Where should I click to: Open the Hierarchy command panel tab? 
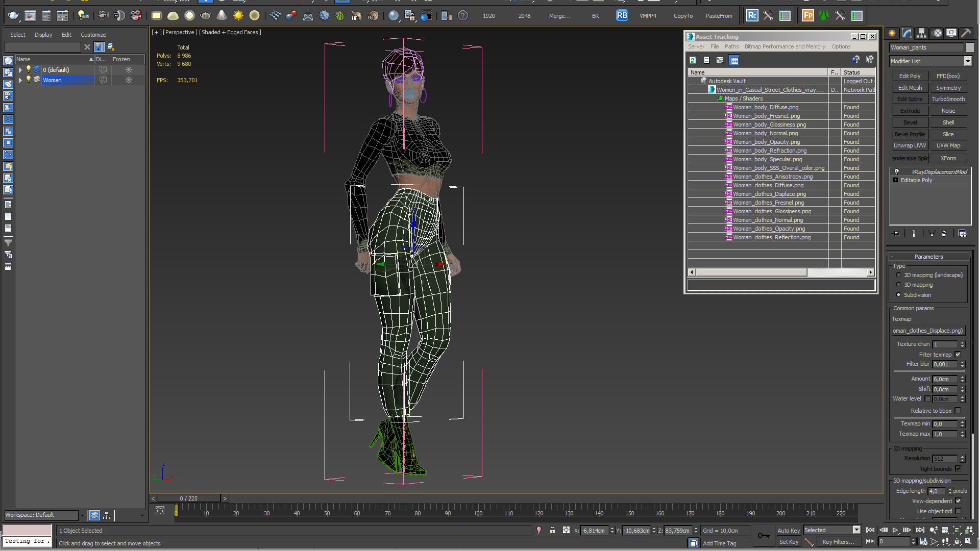pyautogui.click(x=921, y=33)
